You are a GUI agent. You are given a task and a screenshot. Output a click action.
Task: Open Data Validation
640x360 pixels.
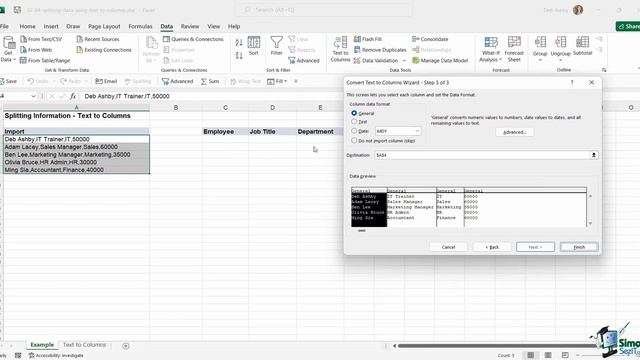click(376, 60)
